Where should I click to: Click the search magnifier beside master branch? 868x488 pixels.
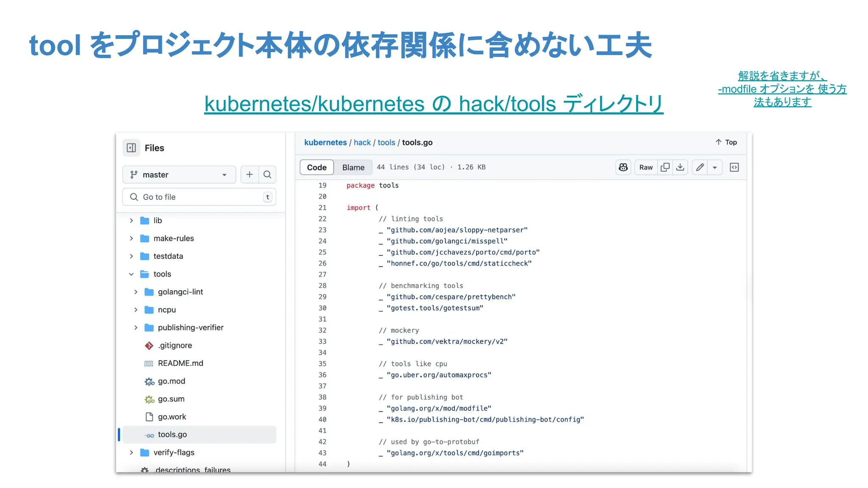point(267,175)
